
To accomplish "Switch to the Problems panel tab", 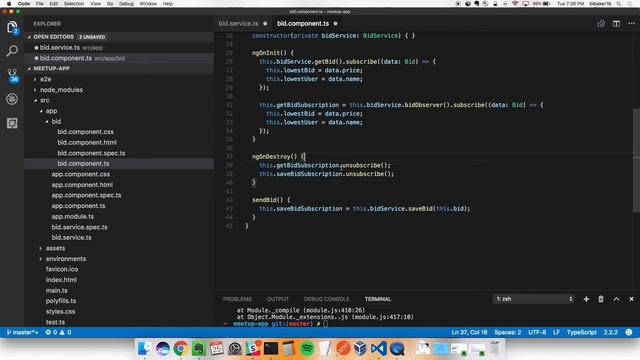I will (237, 299).
